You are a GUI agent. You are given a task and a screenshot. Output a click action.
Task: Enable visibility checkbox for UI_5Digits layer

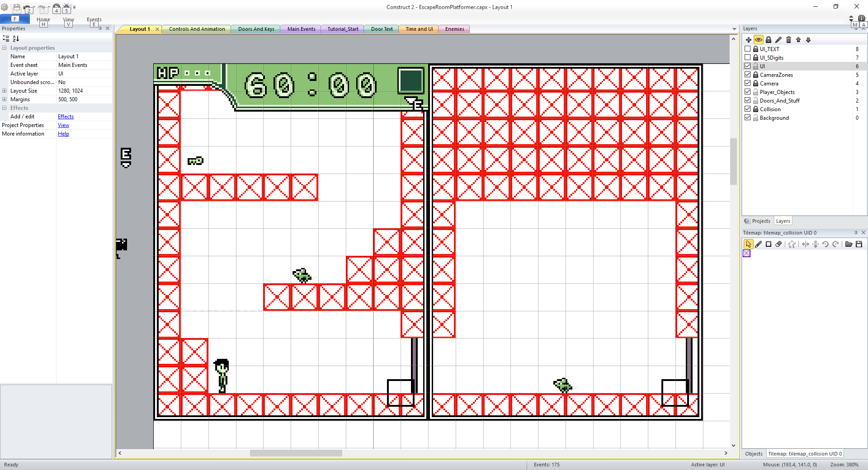(x=748, y=57)
